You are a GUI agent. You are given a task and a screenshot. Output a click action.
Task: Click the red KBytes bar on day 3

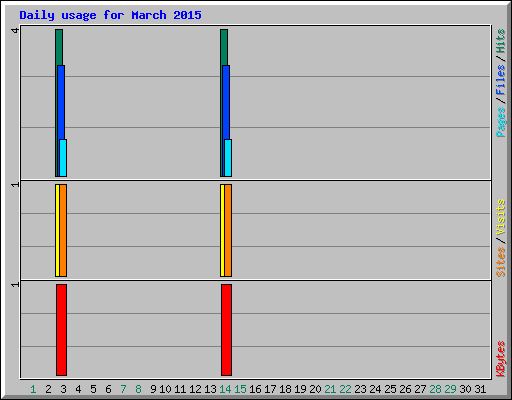coord(61,330)
